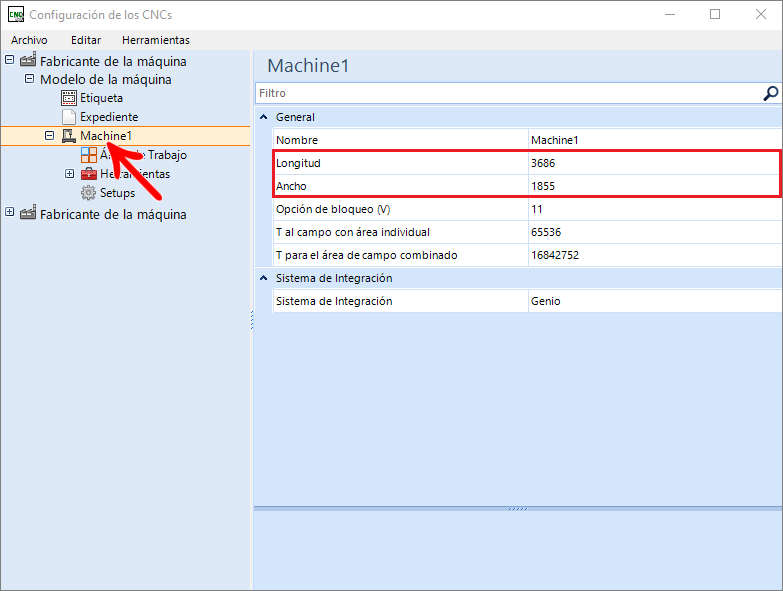Click the Longitud value 3686

click(655, 163)
